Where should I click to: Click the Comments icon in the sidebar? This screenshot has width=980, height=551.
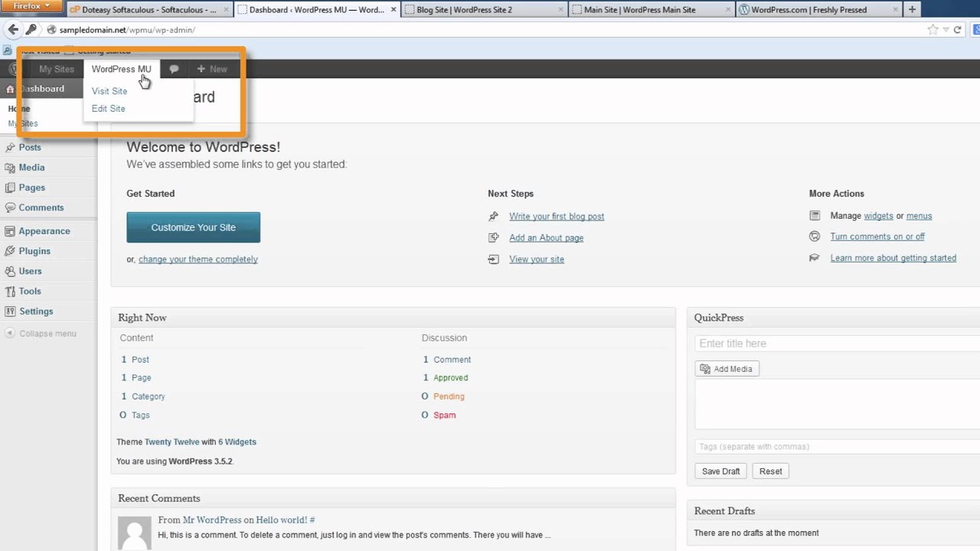coord(10,207)
